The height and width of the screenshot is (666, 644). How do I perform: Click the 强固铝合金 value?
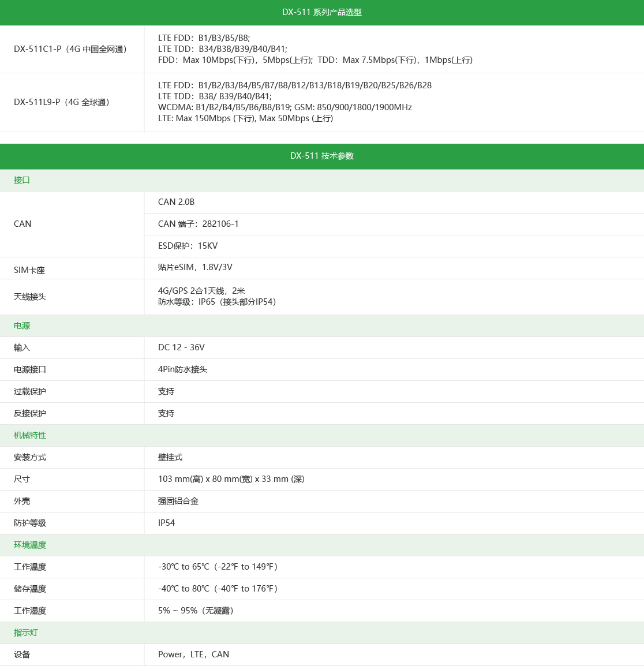[178, 501]
